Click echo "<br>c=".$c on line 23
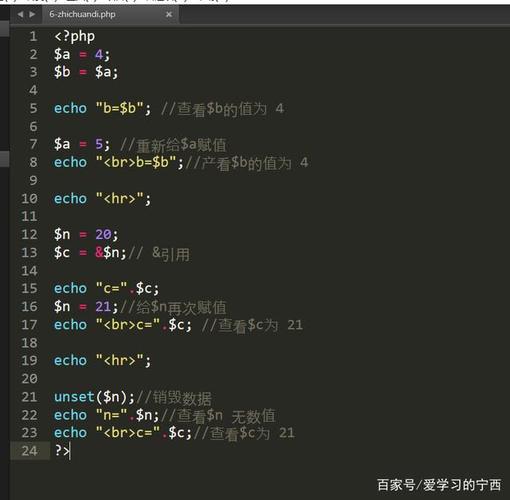Image resolution: width=510 pixels, height=500 pixels. (123, 433)
